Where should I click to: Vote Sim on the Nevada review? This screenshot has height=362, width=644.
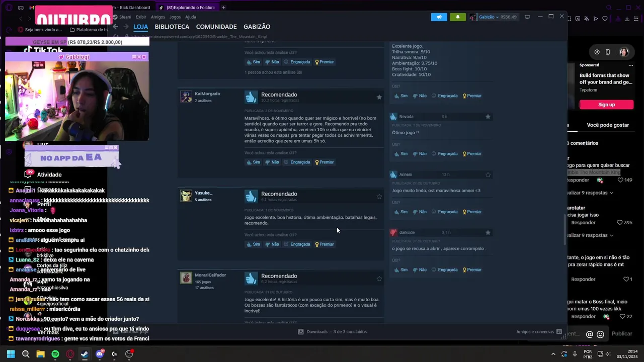(x=400, y=154)
